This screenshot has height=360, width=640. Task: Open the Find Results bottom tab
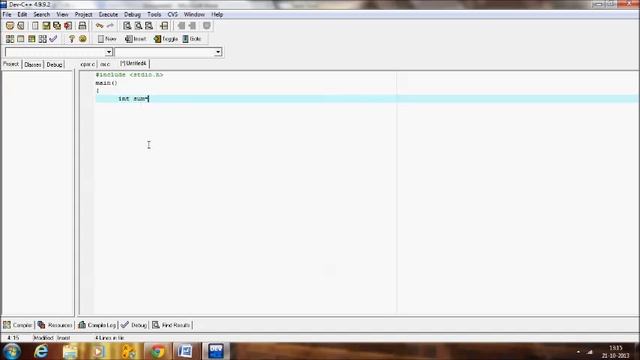171,325
